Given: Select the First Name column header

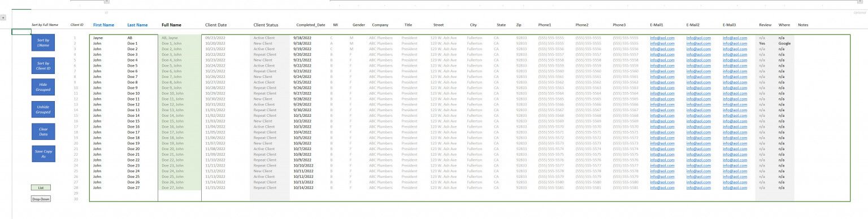Looking at the screenshot, I should (x=103, y=25).
